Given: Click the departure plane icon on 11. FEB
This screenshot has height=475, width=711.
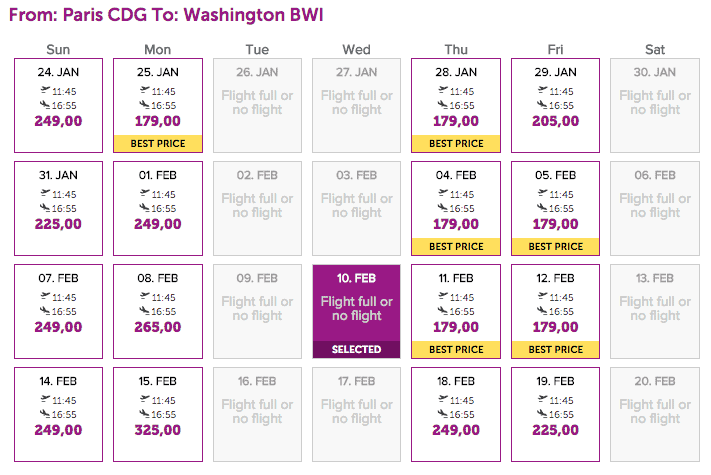Looking at the screenshot, I should click(x=443, y=296).
